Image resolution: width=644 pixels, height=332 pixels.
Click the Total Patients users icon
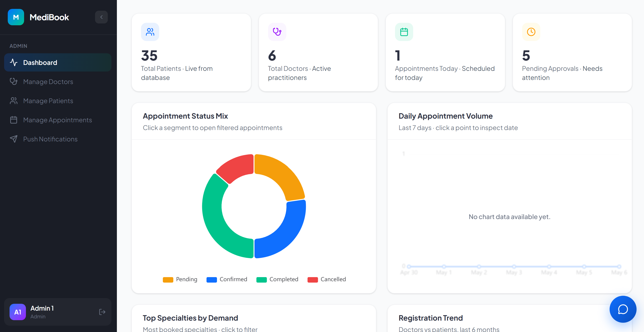150,32
